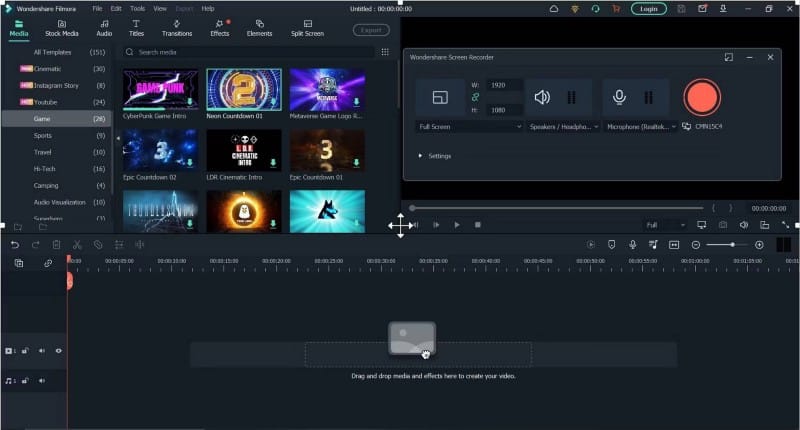Mute video track 1 audio
Image resolution: width=800 pixels, height=430 pixels.
(x=42, y=351)
